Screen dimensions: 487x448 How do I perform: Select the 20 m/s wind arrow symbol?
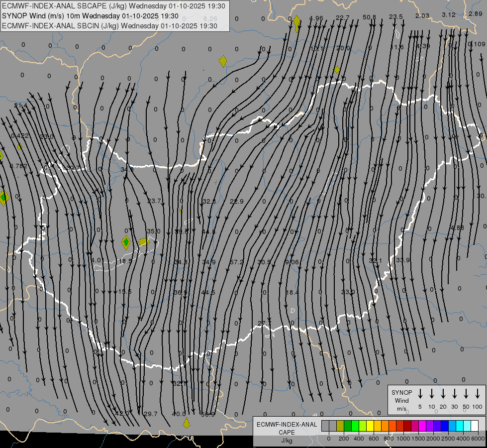pyautogui.click(x=443, y=394)
